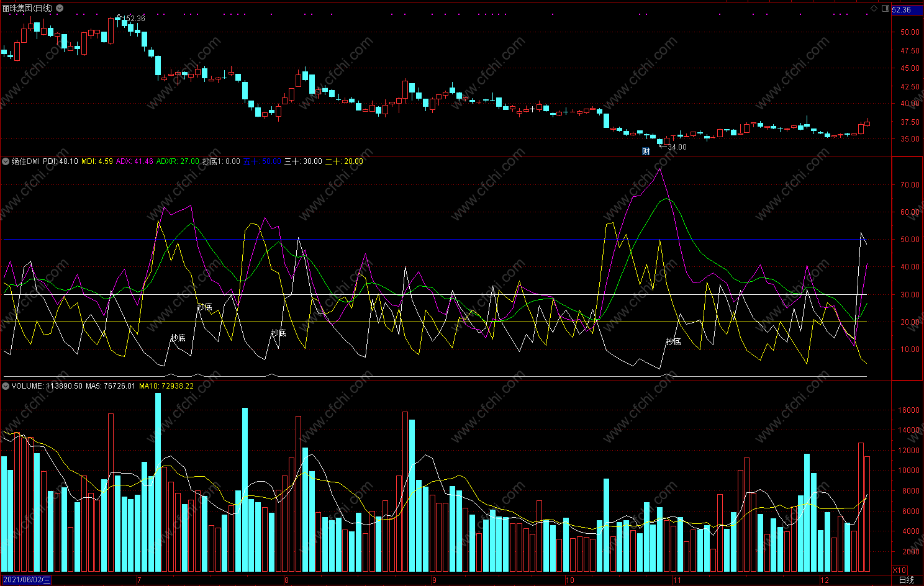Click the 抄底 signal near October-November
This screenshot has height=586, width=924.
673,341
